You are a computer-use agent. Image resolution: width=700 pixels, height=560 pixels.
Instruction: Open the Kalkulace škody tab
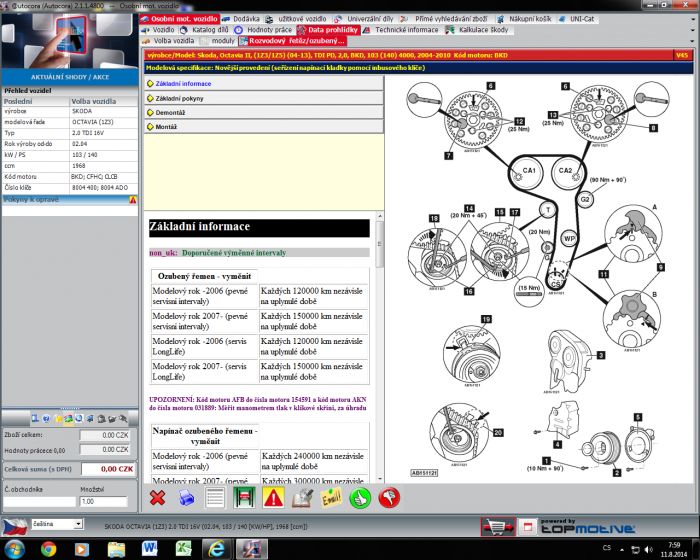click(x=478, y=30)
